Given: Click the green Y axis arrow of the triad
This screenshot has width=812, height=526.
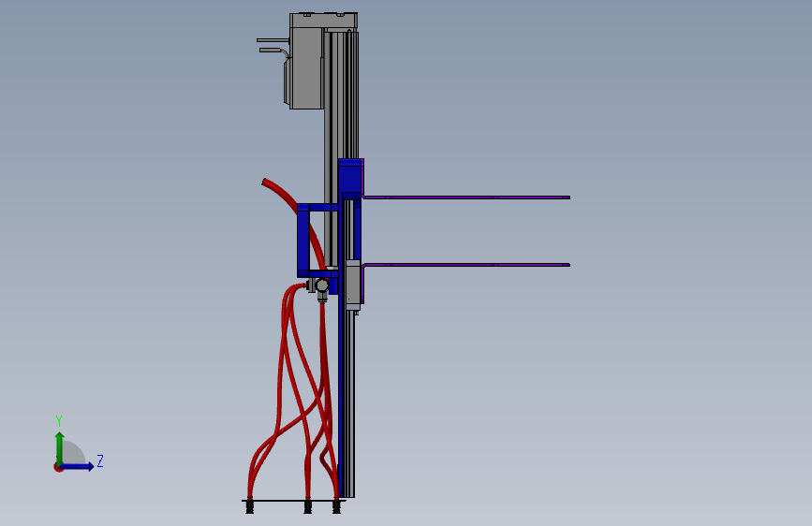Looking at the screenshot, I should coord(60,447).
